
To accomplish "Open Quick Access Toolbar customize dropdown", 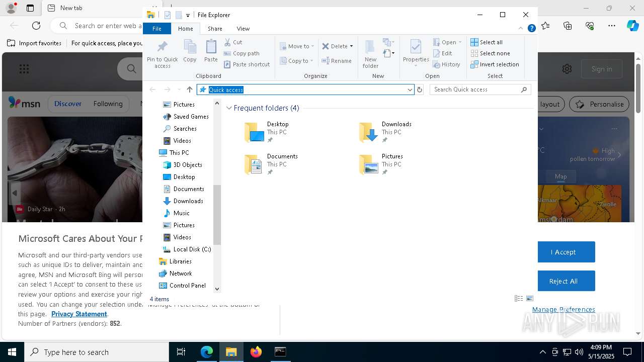I will (x=188, y=15).
